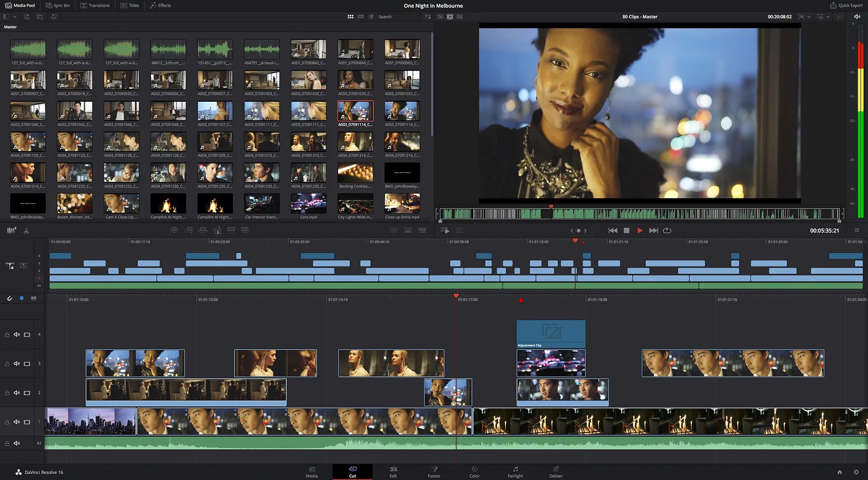
Task: Click the media pool Search field
Action: click(x=399, y=17)
